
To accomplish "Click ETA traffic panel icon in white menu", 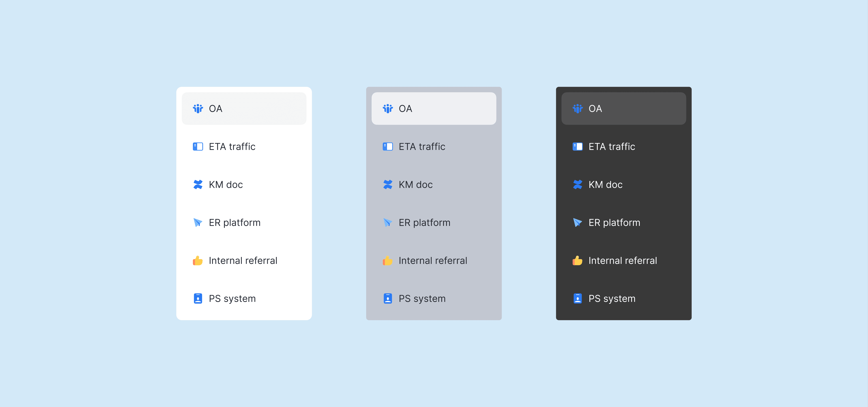I will tap(198, 147).
